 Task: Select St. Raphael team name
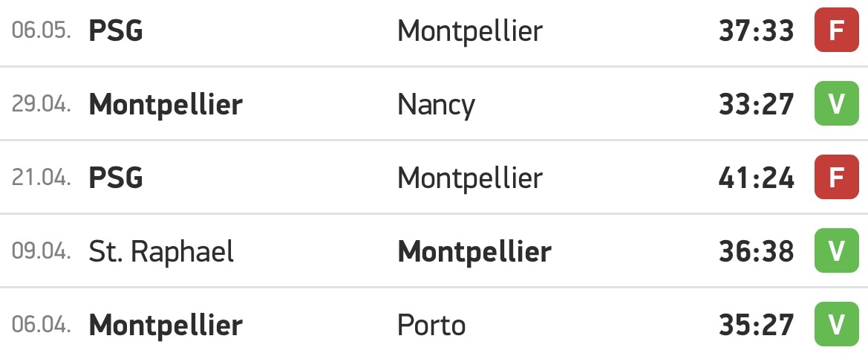click(161, 252)
